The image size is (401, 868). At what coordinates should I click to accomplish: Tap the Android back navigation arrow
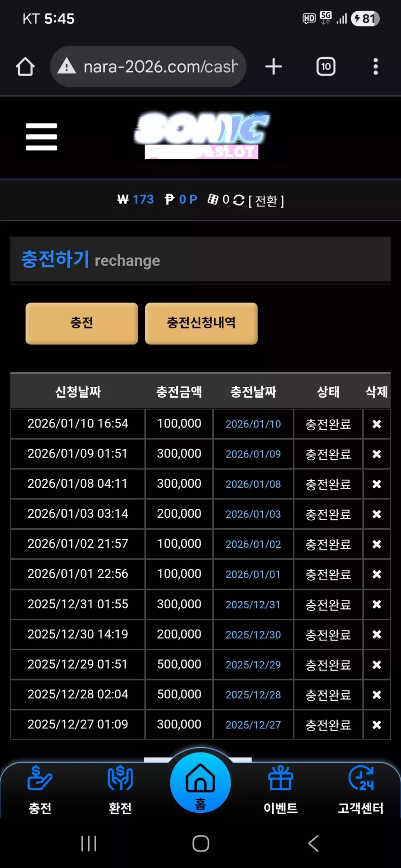(x=313, y=843)
